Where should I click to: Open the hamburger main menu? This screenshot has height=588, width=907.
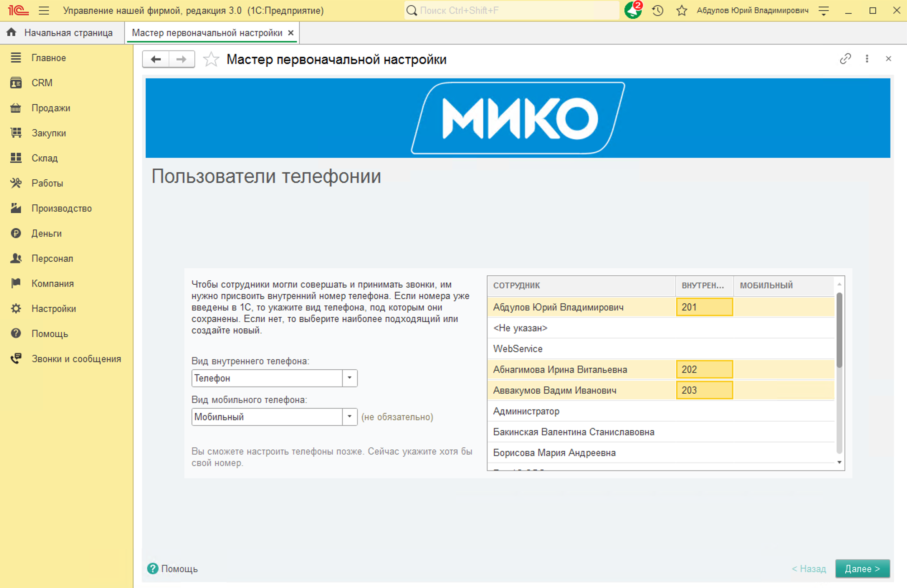44,10
